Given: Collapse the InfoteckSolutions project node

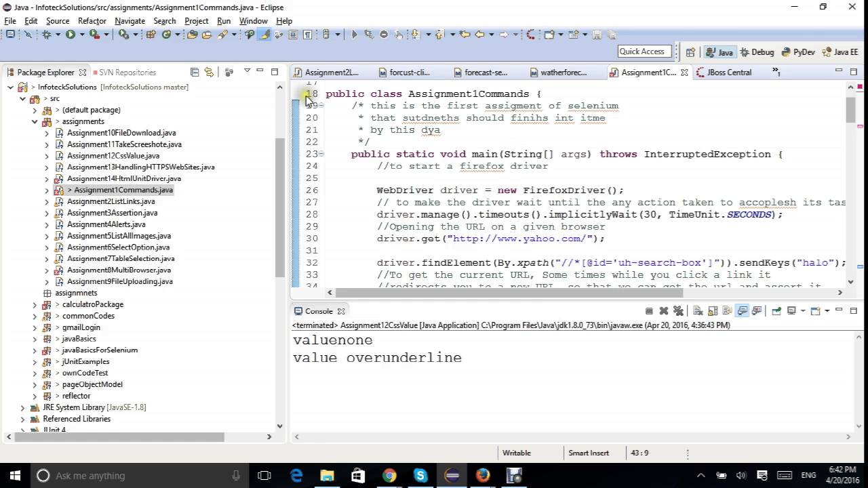Looking at the screenshot, I should click(x=10, y=87).
